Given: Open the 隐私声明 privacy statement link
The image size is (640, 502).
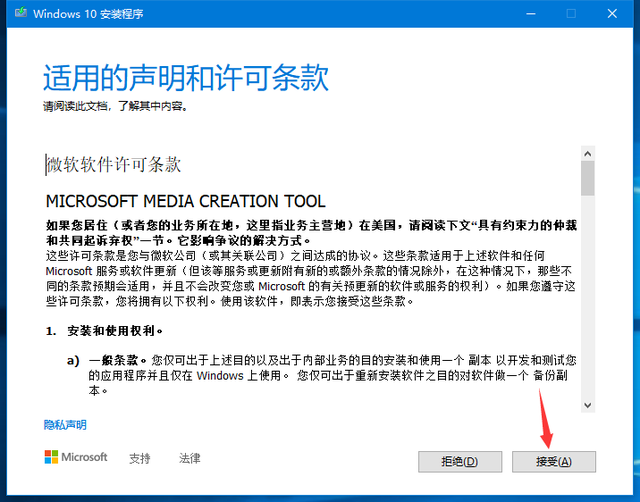Looking at the screenshot, I should coord(65,425).
